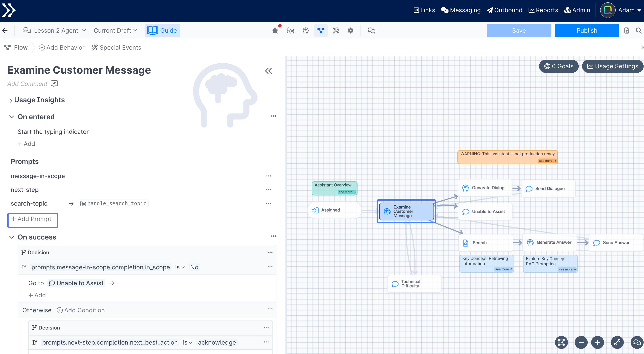Click Add Behavior
The image size is (644, 354).
pos(61,47)
